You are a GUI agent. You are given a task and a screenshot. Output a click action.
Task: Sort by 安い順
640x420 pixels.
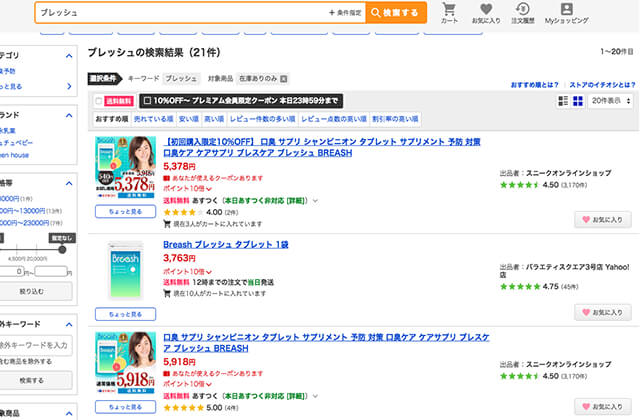189,119
